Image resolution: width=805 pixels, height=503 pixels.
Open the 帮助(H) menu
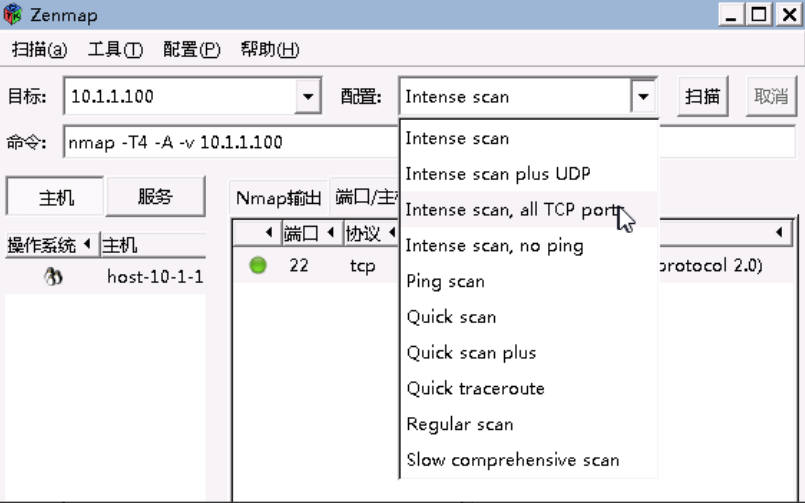tap(270, 49)
